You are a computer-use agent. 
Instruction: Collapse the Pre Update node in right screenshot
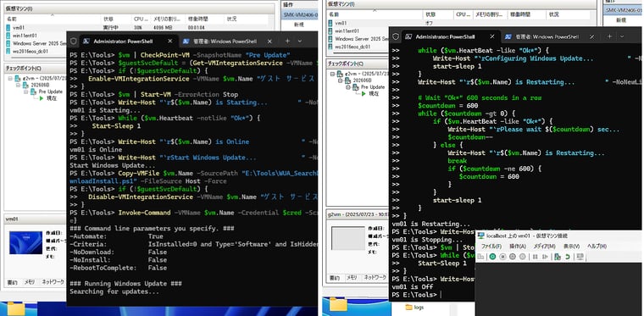coord(348,87)
